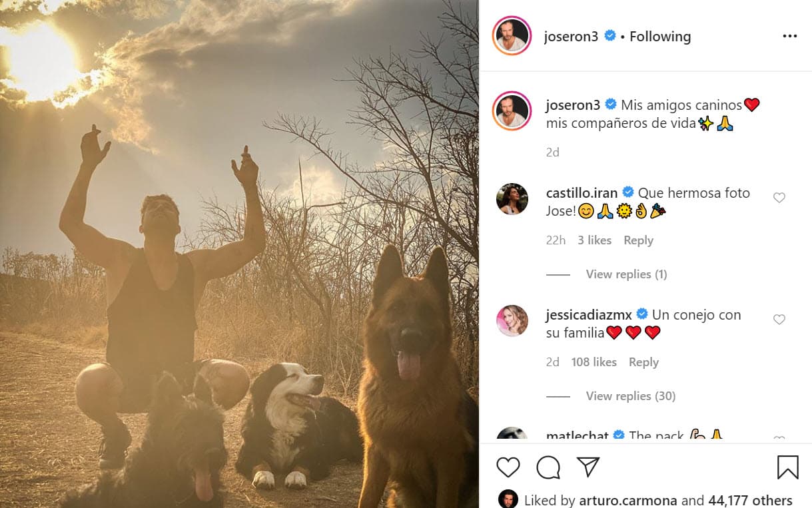
Task: Like castillo.iran's comment using its heart icon
Action: pos(779,197)
